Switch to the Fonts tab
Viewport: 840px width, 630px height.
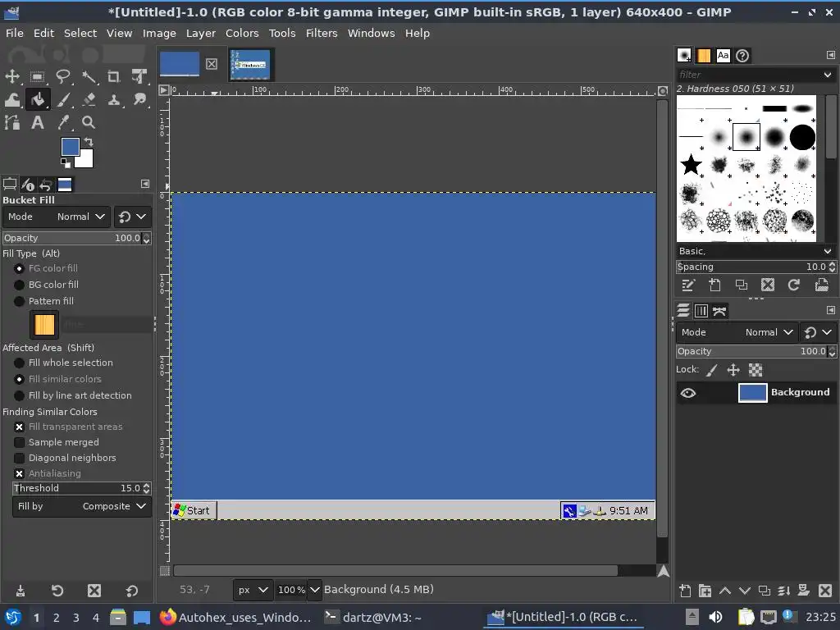pos(724,55)
